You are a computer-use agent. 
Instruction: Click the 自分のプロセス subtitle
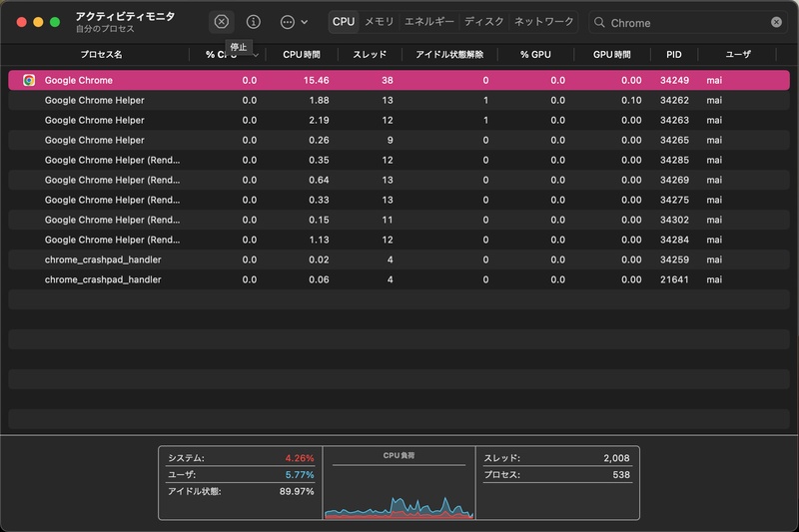coord(105,29)
